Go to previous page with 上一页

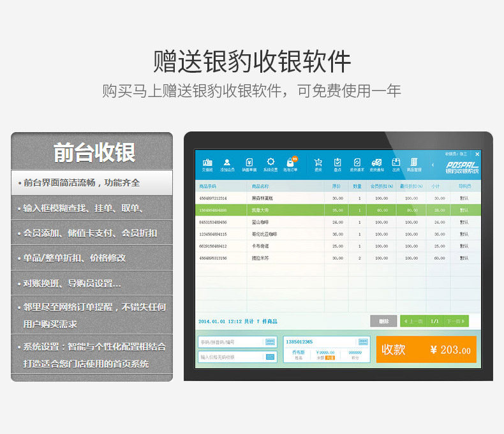pos(413,321)
